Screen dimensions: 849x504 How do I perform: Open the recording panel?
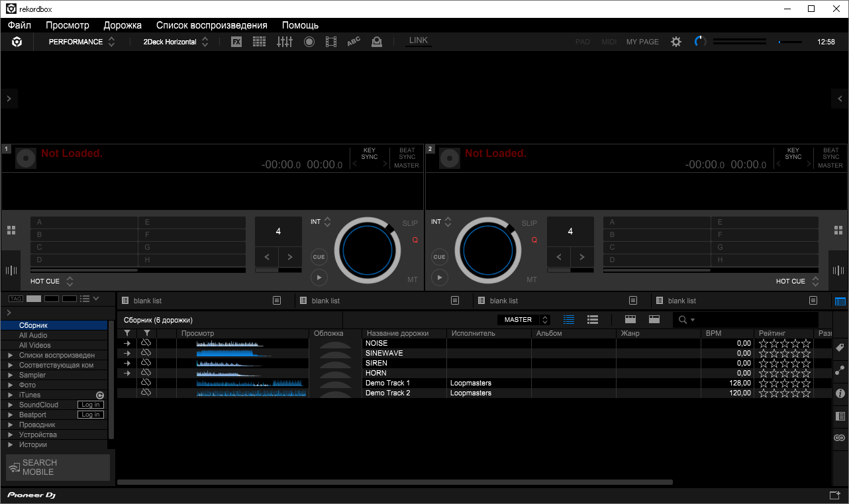(x=307, y=41)
